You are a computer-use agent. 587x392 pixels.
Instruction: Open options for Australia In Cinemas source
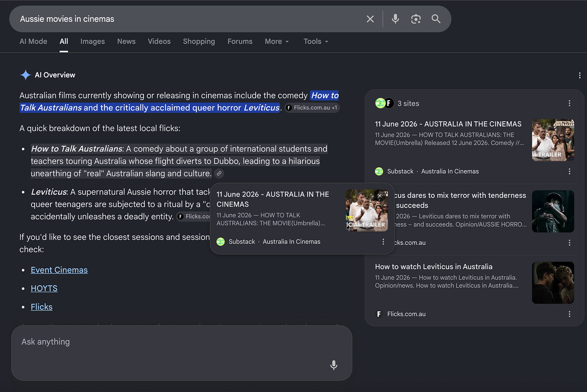click(569, 171)
